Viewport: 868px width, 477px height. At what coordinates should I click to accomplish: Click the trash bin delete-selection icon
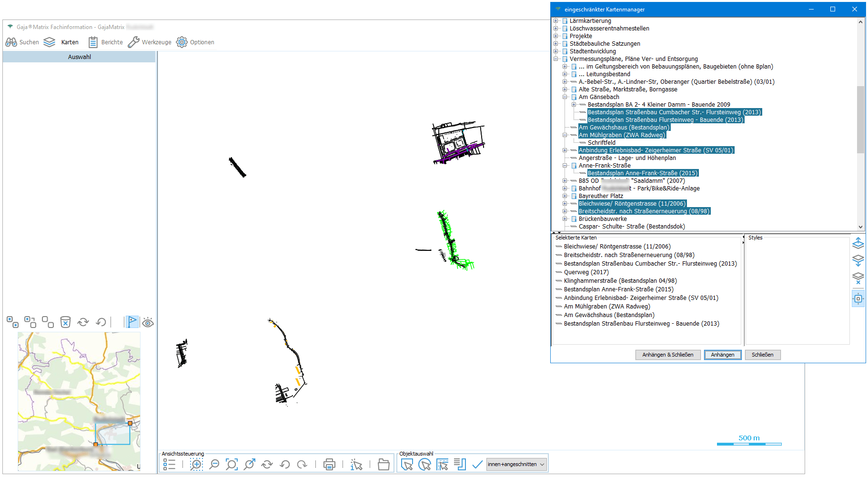(65, 322)
